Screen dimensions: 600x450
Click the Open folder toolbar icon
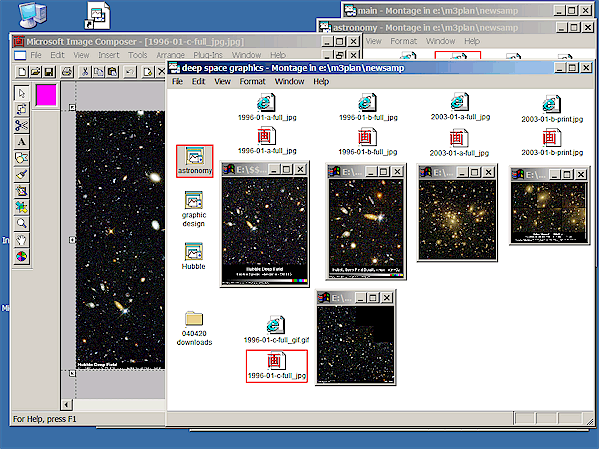coord(35,72)
